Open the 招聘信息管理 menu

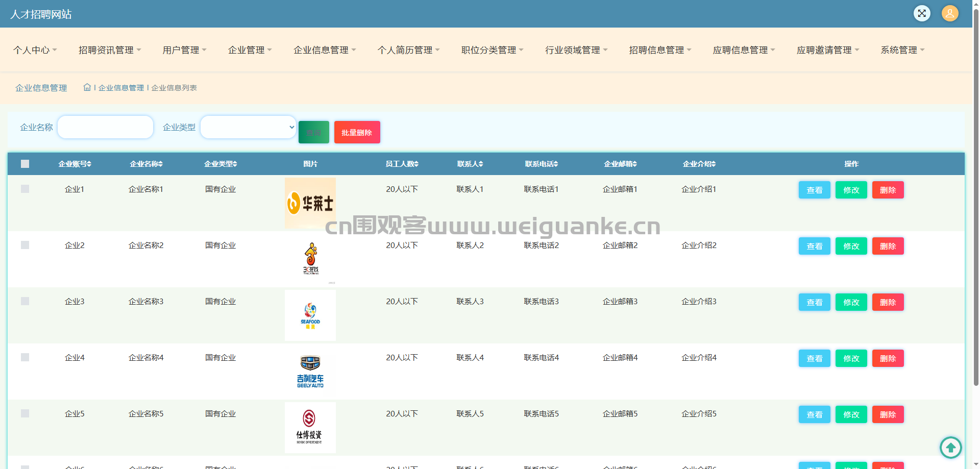tap(660, 50)
